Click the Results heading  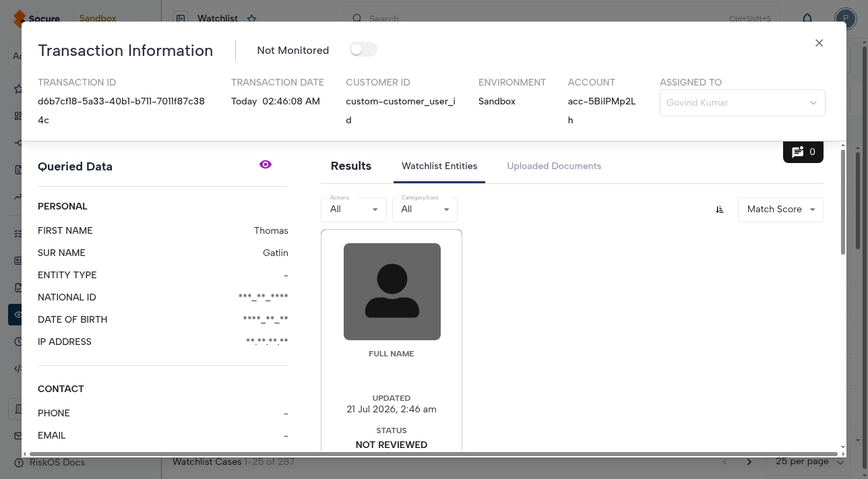[x=351, y=166]
